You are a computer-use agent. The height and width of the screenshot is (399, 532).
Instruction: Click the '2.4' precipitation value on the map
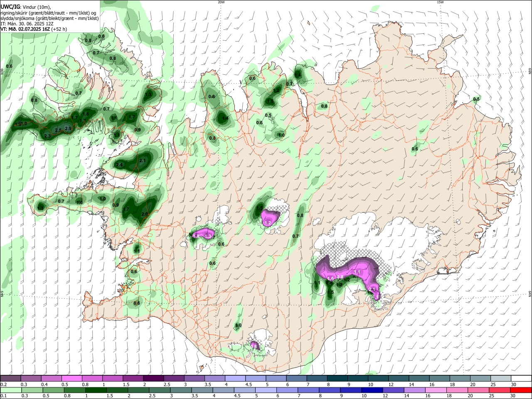[x=119, y=165]
